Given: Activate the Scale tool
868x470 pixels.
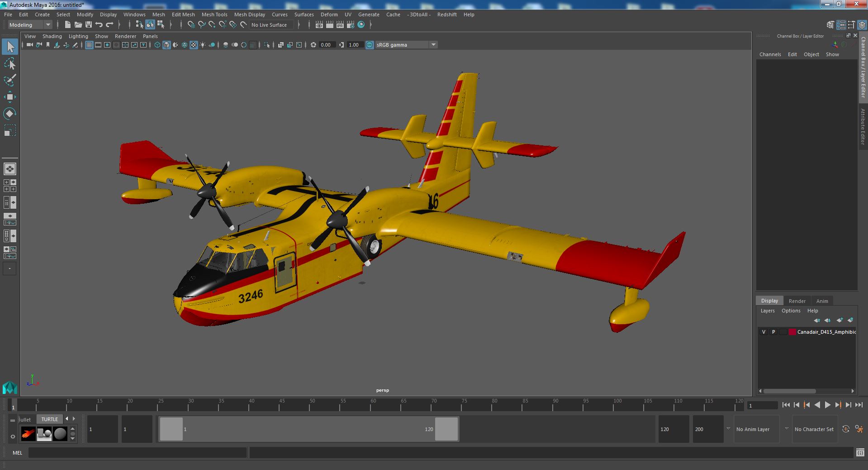Looking at the screenshot, I should [x=10, y=130].
